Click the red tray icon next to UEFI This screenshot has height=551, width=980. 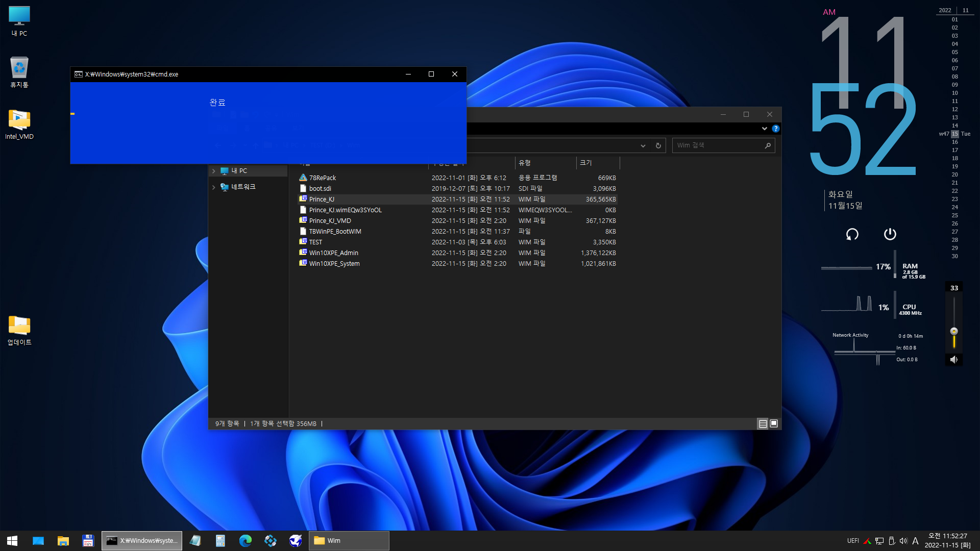[867, 541]
